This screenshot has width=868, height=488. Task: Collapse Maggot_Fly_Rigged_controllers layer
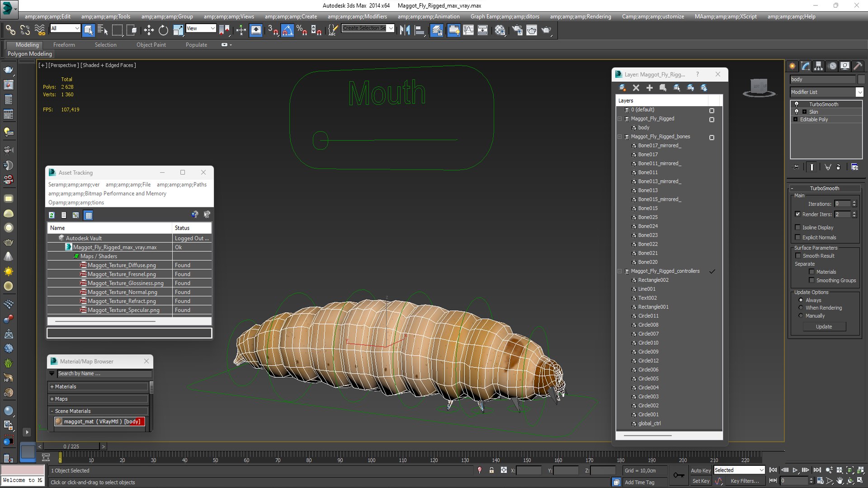point(620,271)
